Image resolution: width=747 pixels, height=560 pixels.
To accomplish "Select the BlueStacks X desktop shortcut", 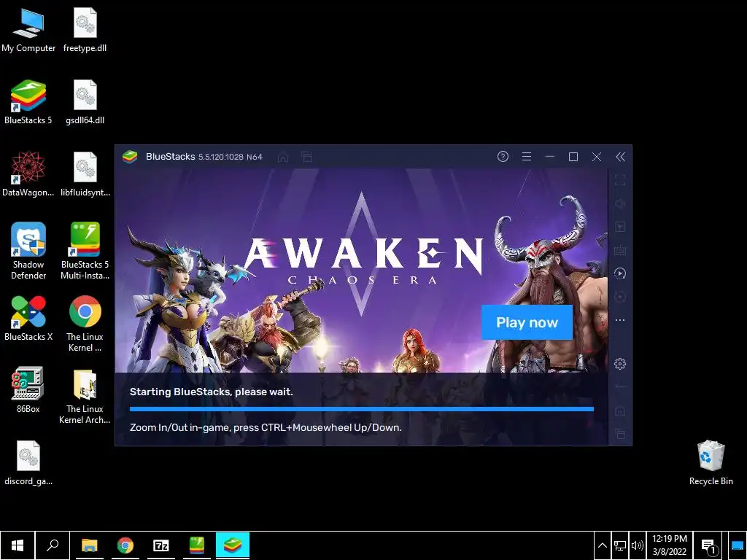I will click(28, 319).
